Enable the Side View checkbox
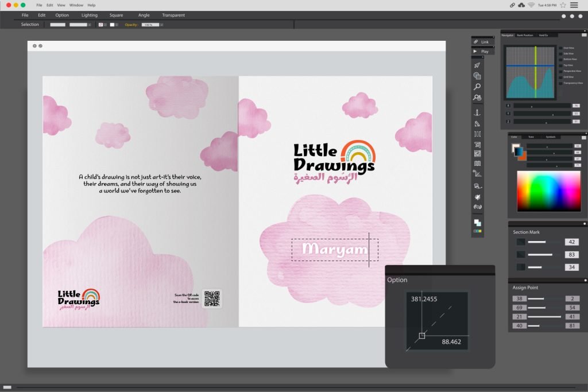The height and width of the screenshot is (392, 588). 561,53
